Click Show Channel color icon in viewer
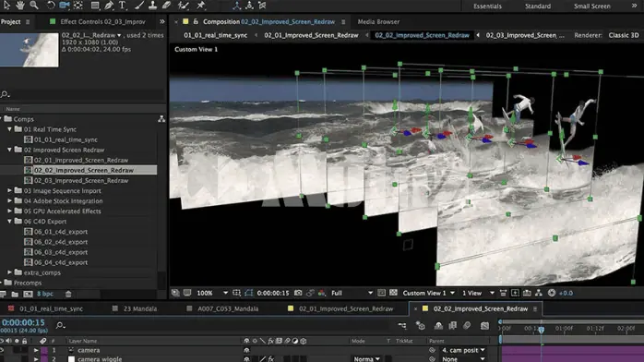The height and width of the screenshot is (362, 644). (x=322, y=293)
